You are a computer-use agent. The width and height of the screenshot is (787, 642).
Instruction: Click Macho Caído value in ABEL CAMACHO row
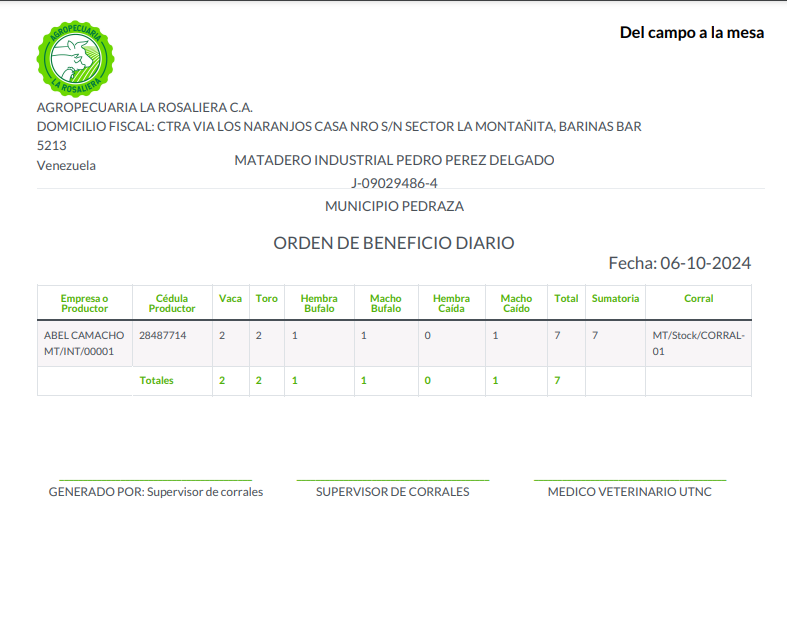(x=495, y=335)
